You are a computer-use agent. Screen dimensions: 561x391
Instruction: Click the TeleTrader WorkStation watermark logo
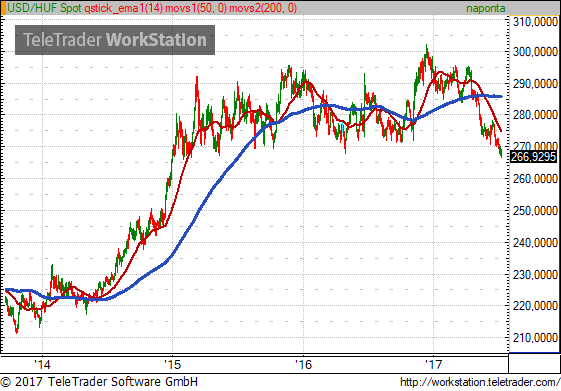pos(115,40)
